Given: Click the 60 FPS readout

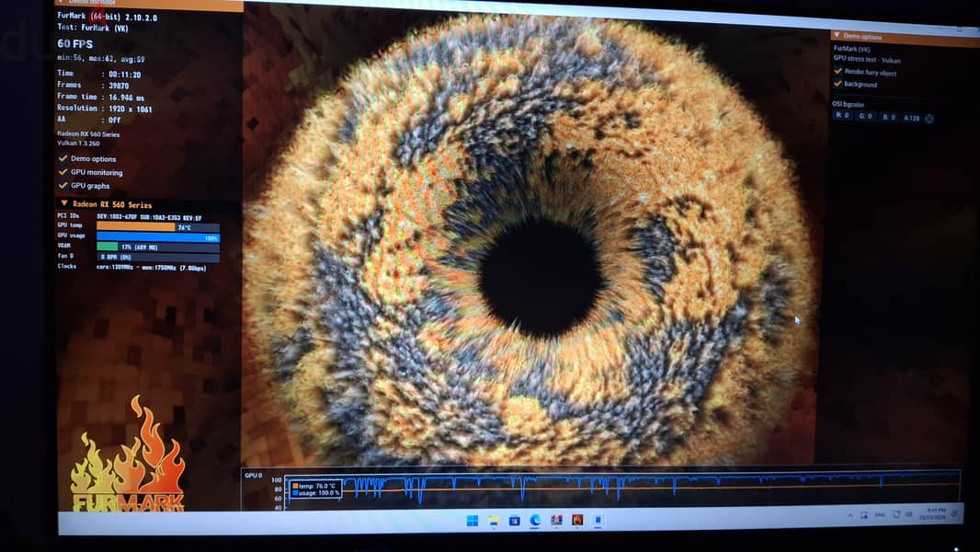Looking at the screenshot, I should coord(75,44).
